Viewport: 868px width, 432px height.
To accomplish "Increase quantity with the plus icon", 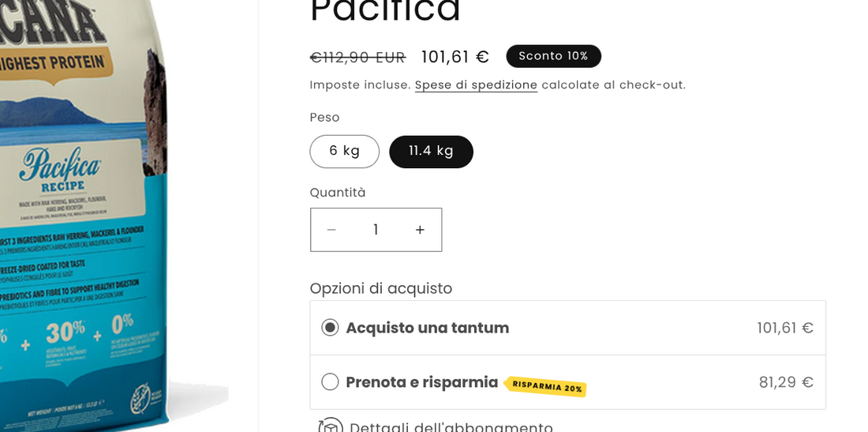I will coord(420,230).
